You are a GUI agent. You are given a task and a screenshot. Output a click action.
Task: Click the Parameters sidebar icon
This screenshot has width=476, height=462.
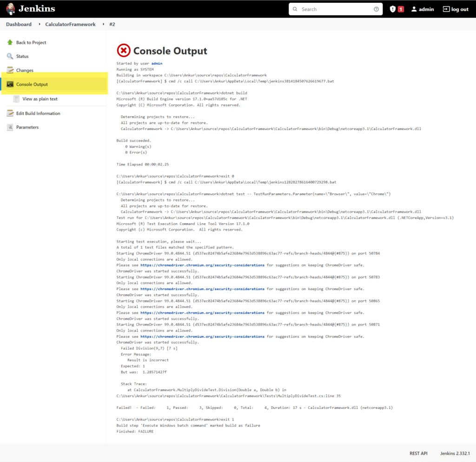tap(10, 127)
